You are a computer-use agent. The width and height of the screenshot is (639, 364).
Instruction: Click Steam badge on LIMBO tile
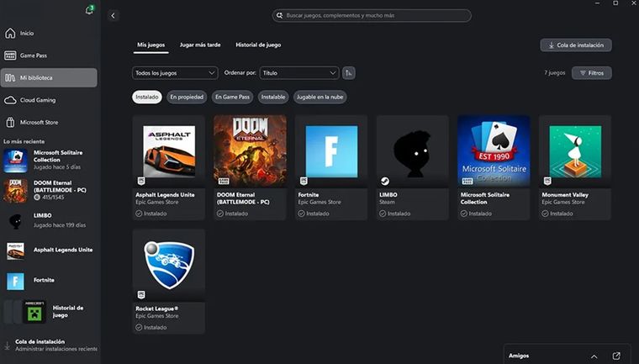click(x=385, y=181)
